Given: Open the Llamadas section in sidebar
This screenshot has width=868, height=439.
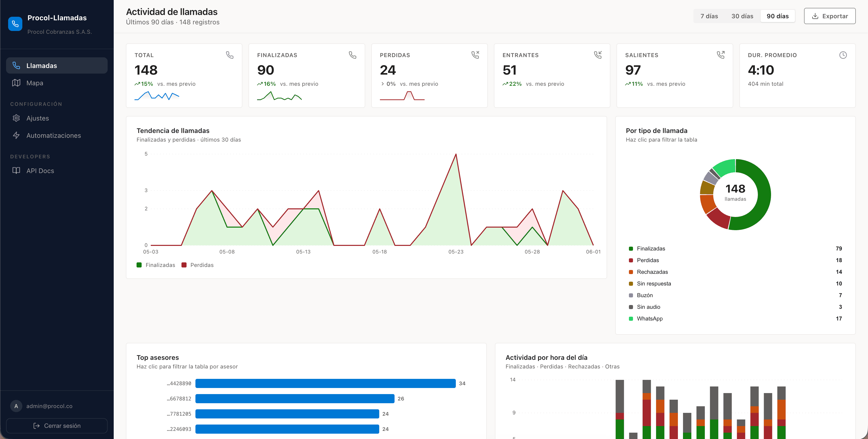Looking at the screenshot, I should click(x=57, y=65).
